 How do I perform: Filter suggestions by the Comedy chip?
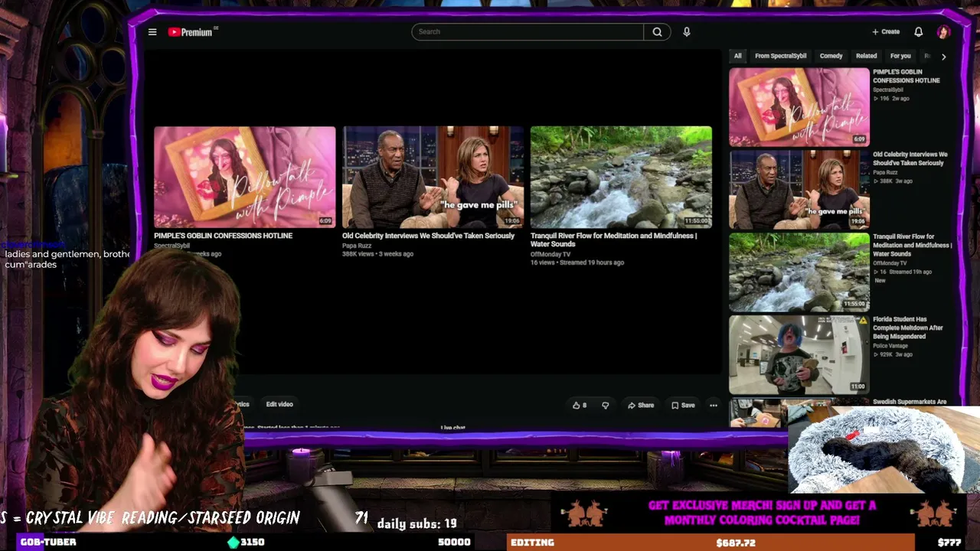pos(831,56)
